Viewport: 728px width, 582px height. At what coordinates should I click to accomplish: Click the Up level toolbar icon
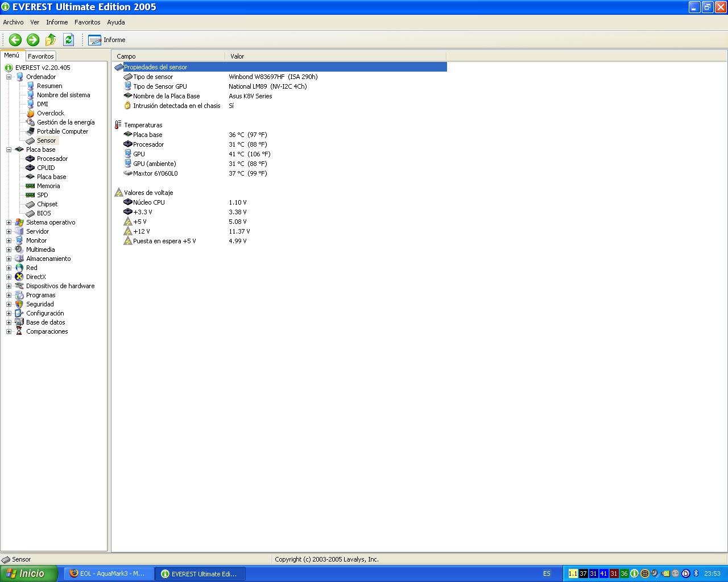51,40
